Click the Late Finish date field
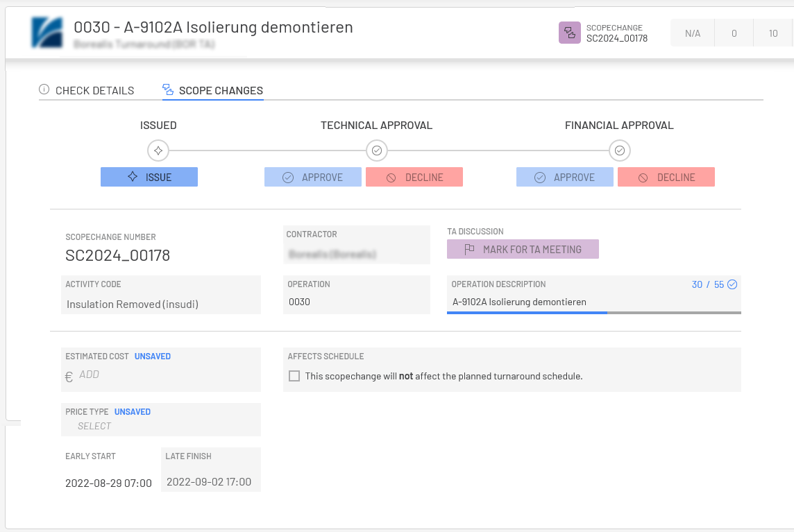Image resolution: width=794 pixels, height=532 pixels. pos(210,482)
